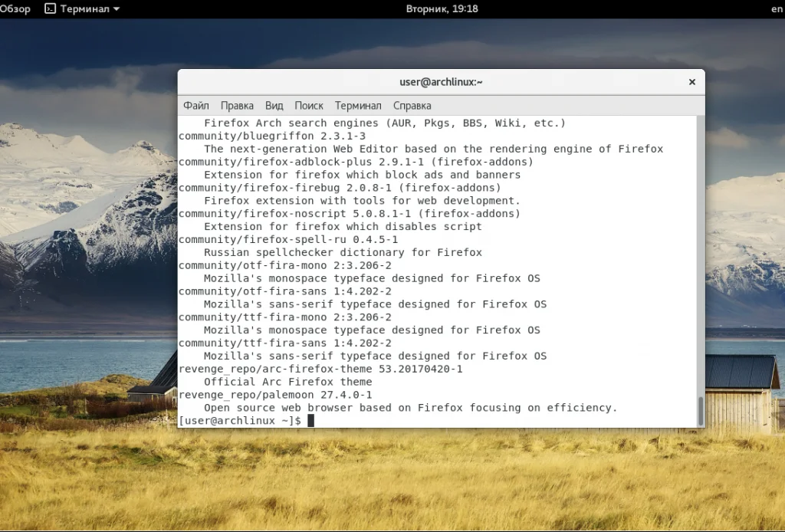The height and width of the screenshot is (532, 785).
Task: Open the Терминал menu in the menu bar
Action: [x=358, y=106]
